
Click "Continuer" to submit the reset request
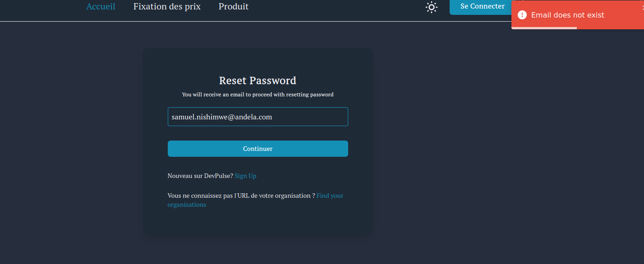(x=258, y=148)
